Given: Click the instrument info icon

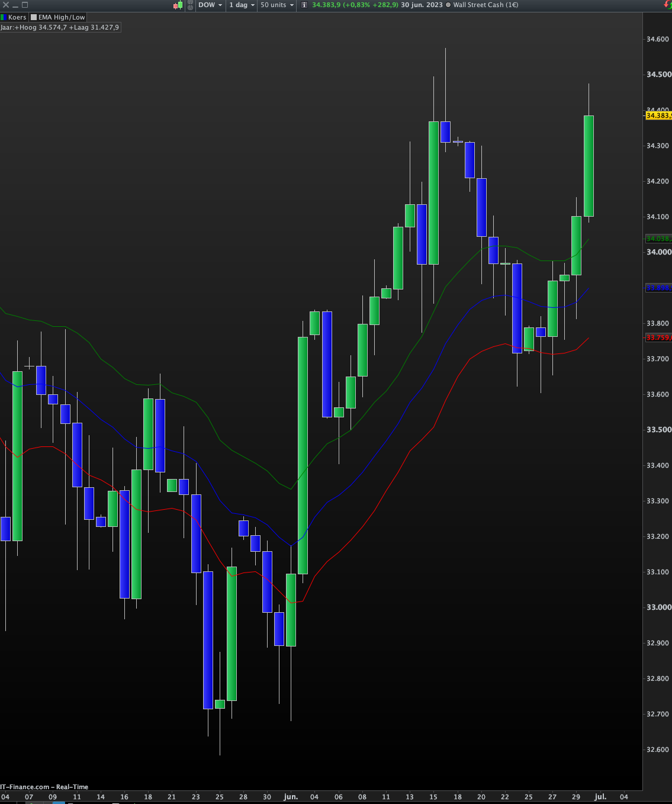Looking at the screenshot, I should tap(304, 5).
